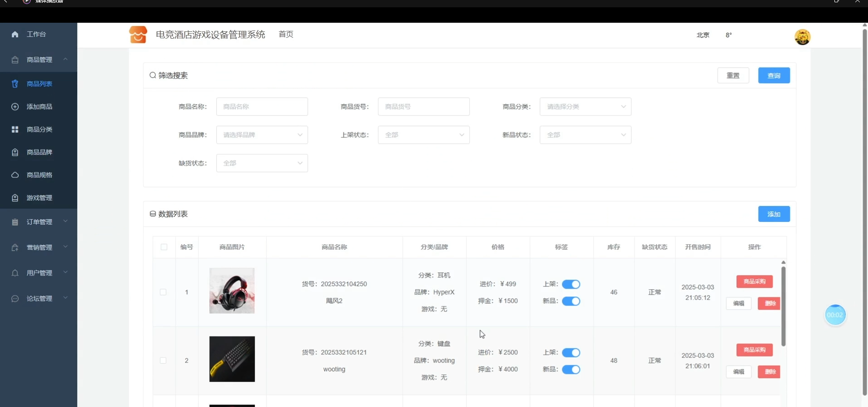Select 游戏管理 menu item
This screenshot has height=407, width=868.
point(39,198)
